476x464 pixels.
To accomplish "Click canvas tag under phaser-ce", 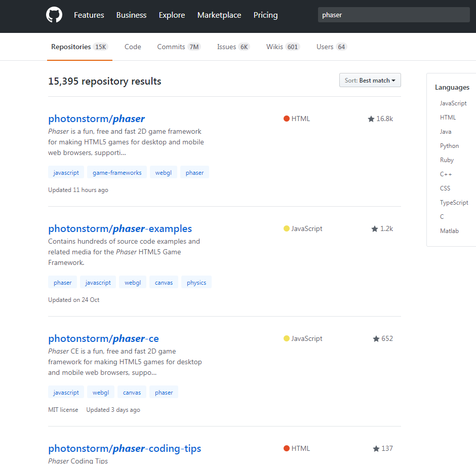I will tap(132, 392).
